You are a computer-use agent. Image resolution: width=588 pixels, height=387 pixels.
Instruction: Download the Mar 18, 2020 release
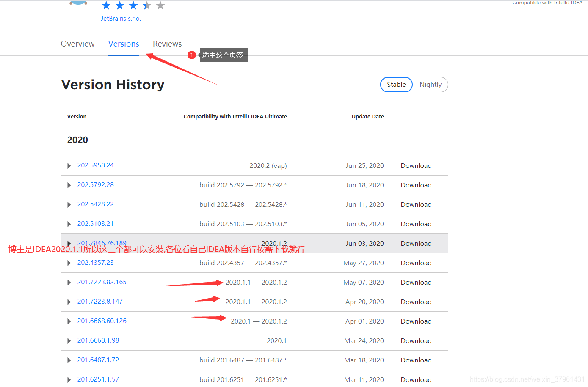[x=416, y=360]
